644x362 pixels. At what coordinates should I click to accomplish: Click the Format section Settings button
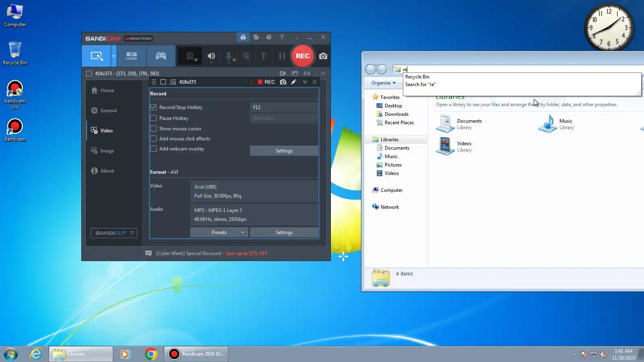coord(284,232)
